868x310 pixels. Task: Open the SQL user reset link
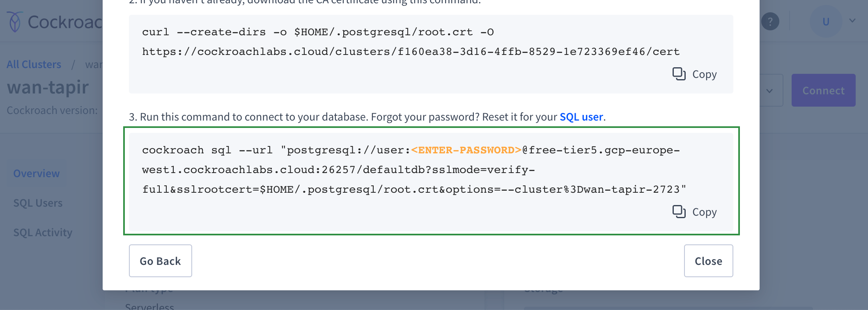tap(581, 117)
